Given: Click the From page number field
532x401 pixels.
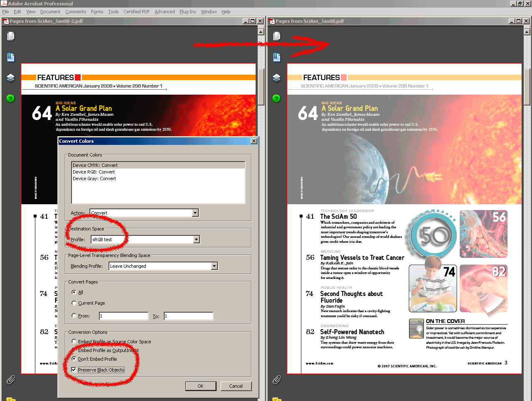Looking at the screenshot, I should pos(124,316).
